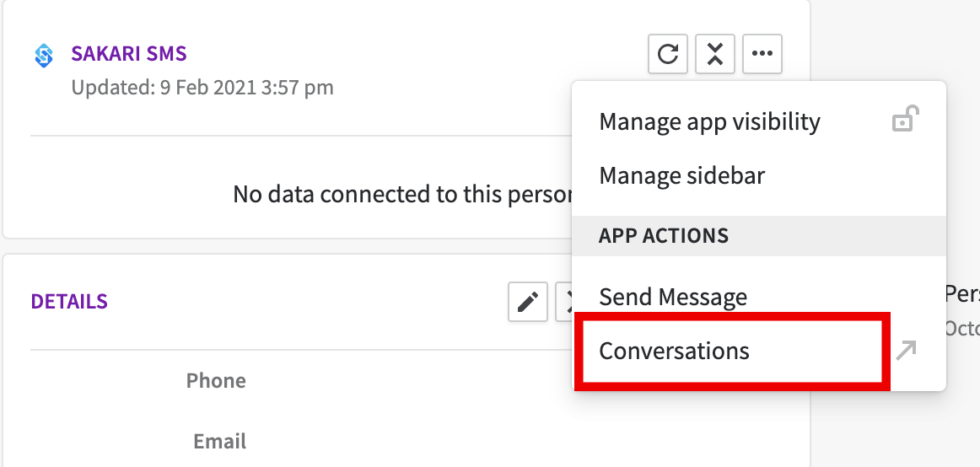Click the Sakari SMS logo icon
Screen dimensions: 980x467
click(x=44, y=56)
